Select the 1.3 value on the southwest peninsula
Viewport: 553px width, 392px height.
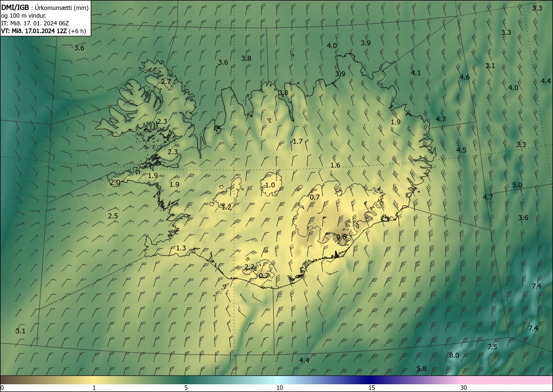(181, 248)
